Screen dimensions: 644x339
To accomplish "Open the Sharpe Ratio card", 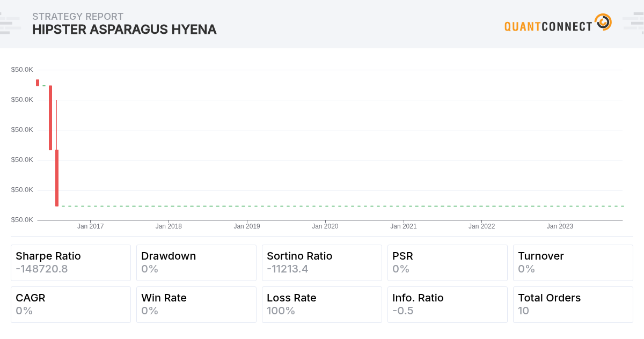I will 71,263.
